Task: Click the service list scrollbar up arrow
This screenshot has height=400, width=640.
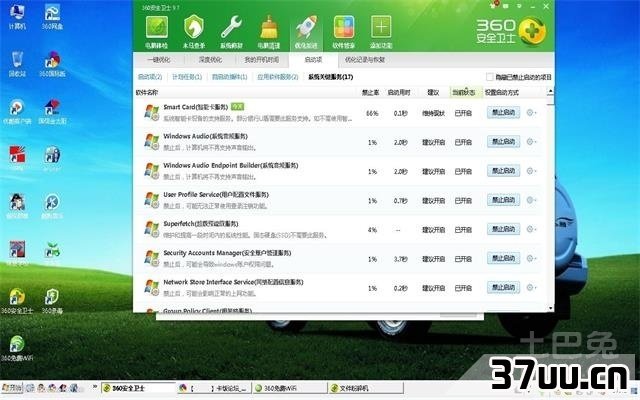Action: coord(550,91)
